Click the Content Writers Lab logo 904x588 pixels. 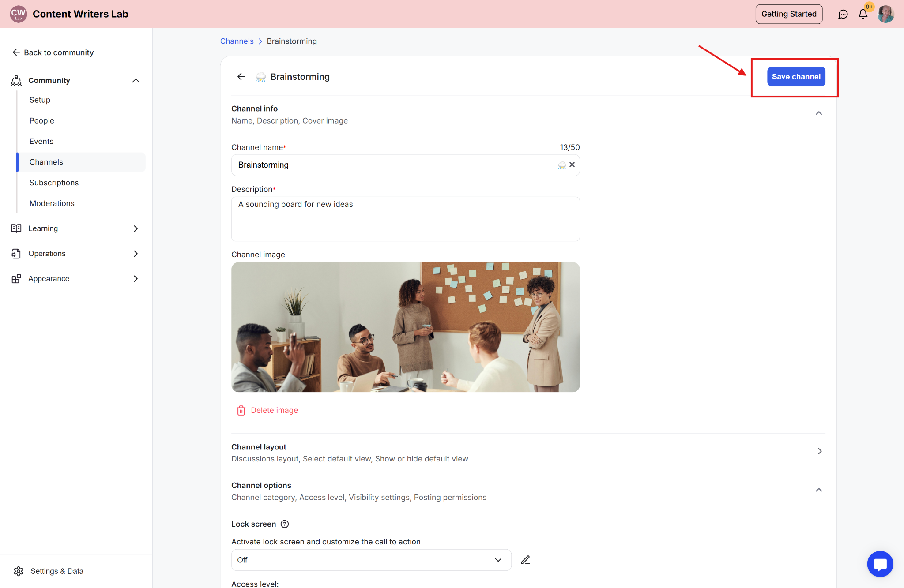tap(19, 14)
